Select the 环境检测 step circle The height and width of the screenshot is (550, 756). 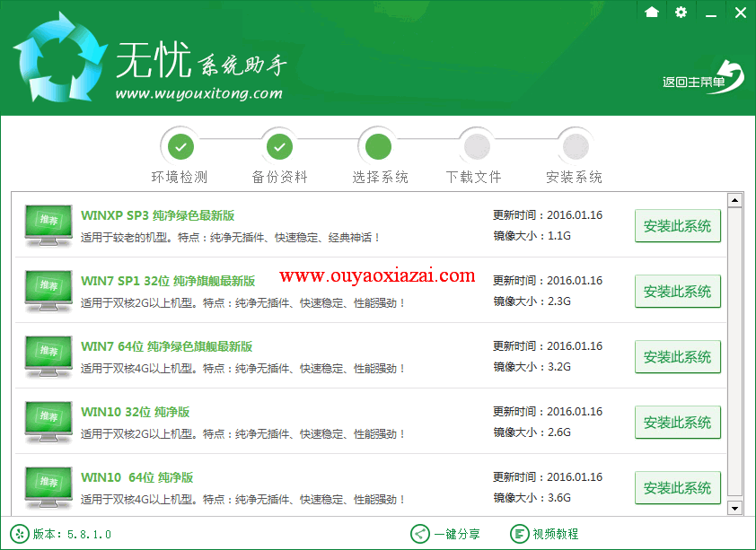(x=180, y=147)
